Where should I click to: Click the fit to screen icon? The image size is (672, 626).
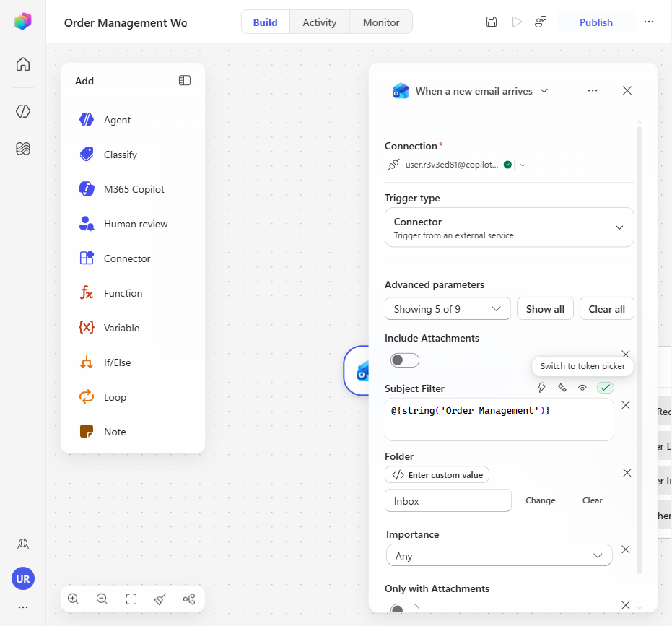click(131, 599)
